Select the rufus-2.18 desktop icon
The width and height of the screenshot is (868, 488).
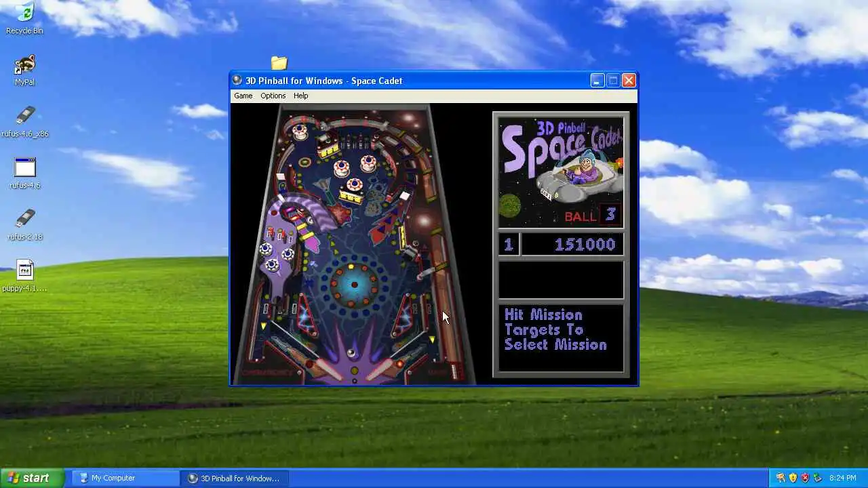[x=24, y=225]
